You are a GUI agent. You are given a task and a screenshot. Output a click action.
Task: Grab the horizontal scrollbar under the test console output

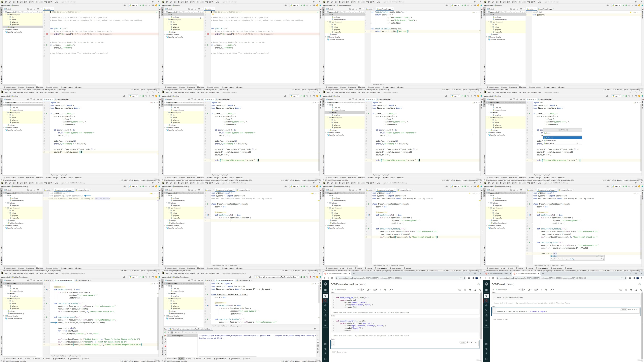tap(228, 357)
